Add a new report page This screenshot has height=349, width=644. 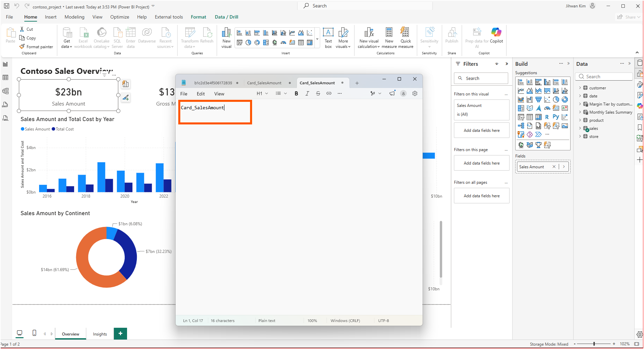pos(120,333)
